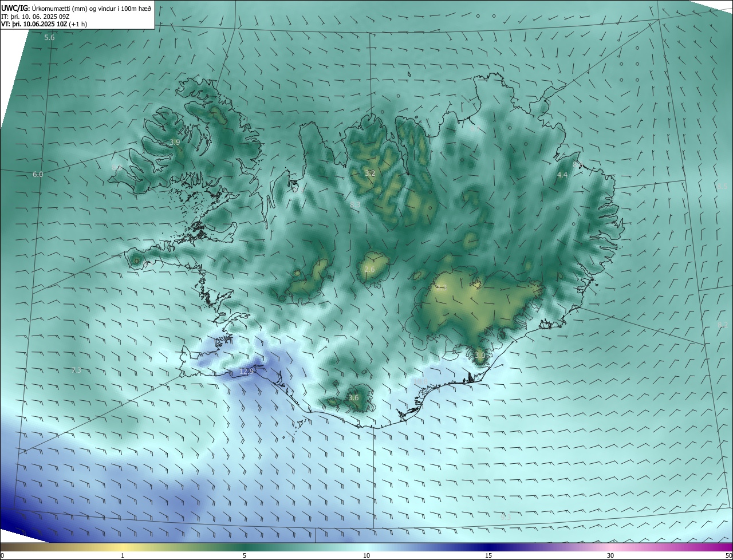Click the 50 tick label on the color scale
733x560 pixels.
(728, 555)
